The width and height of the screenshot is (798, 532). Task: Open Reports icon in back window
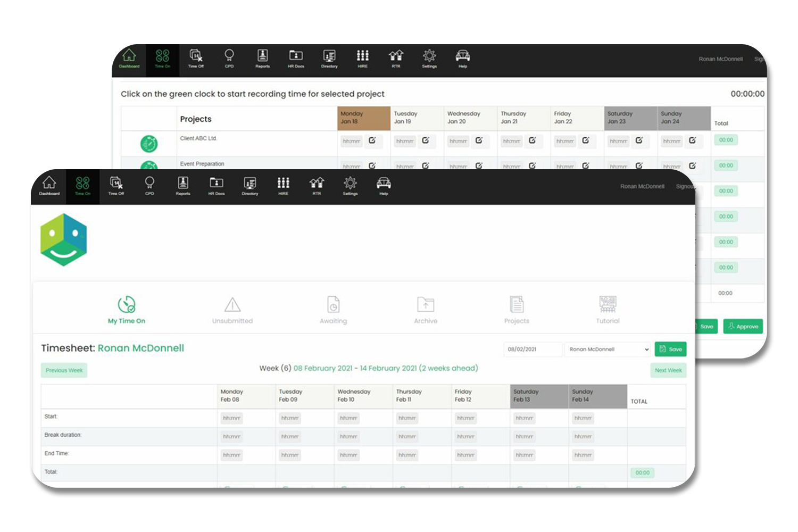263,59
